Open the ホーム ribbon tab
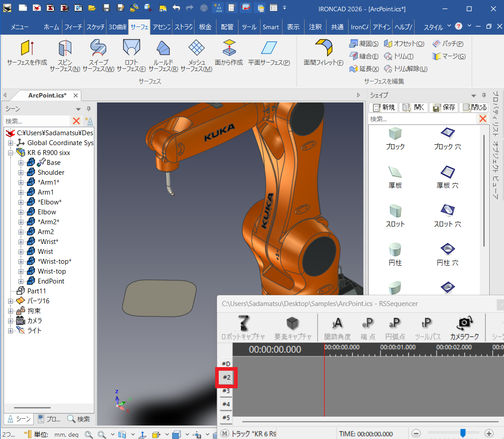504x439 pixels. [51, 27]
